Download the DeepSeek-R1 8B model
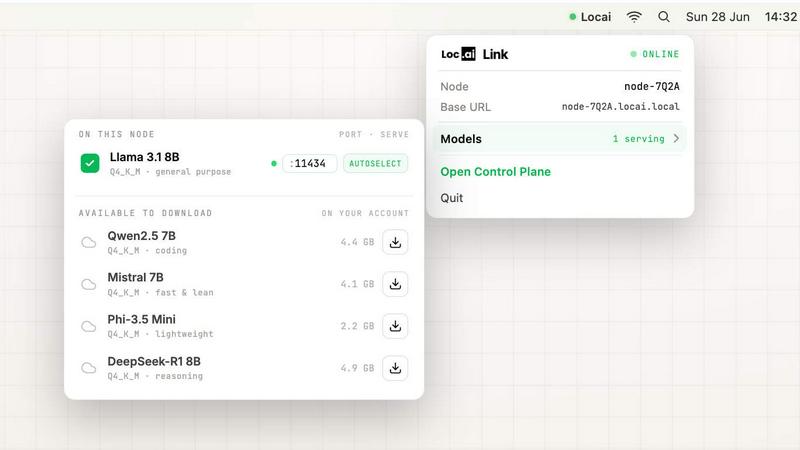Image resolution: width=800 pixels, height=450 pixels. click(395, 368)
